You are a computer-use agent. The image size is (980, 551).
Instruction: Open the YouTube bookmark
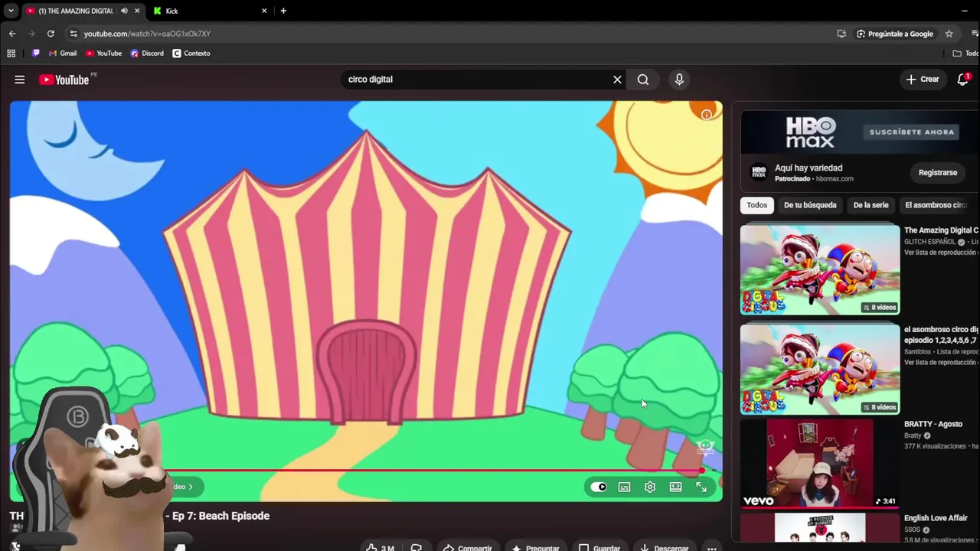[103, 54]
